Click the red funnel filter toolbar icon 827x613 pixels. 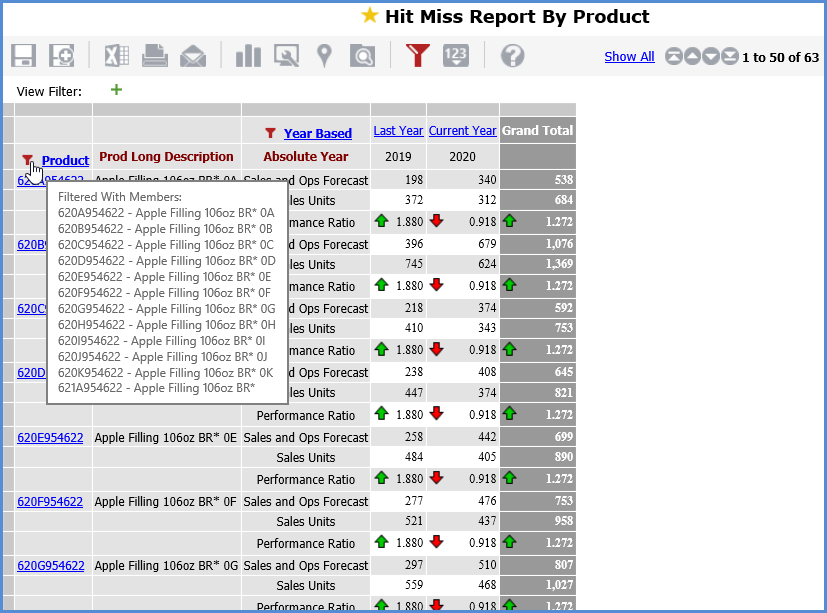click(x=418, y=56)
